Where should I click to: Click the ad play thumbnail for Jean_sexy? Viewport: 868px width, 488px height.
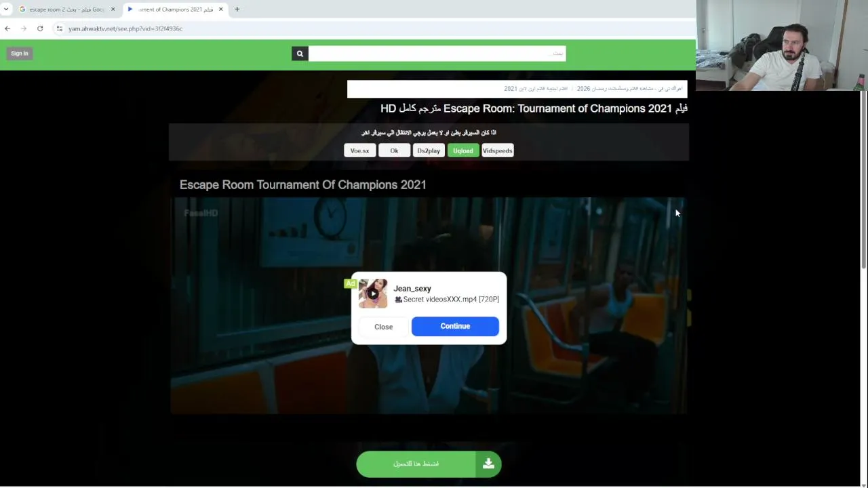(x=373, y=294)
